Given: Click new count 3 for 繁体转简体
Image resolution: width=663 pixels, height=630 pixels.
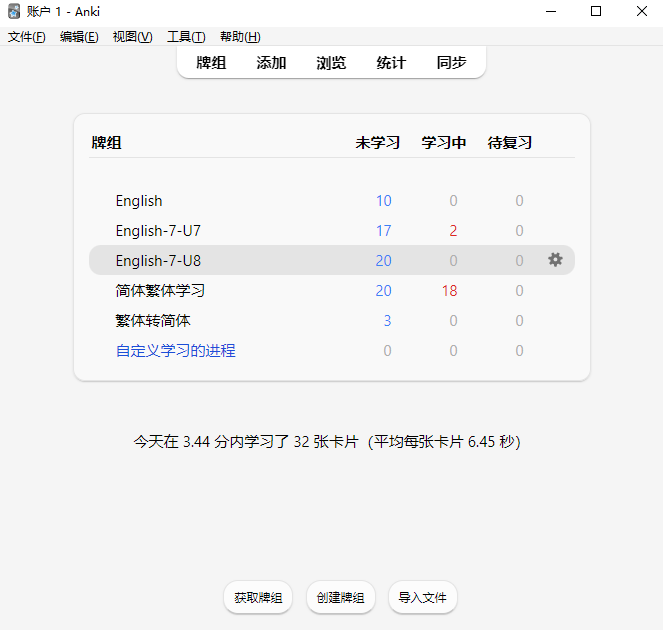Looking at the screenshot, I should click(x=387, y=320).
